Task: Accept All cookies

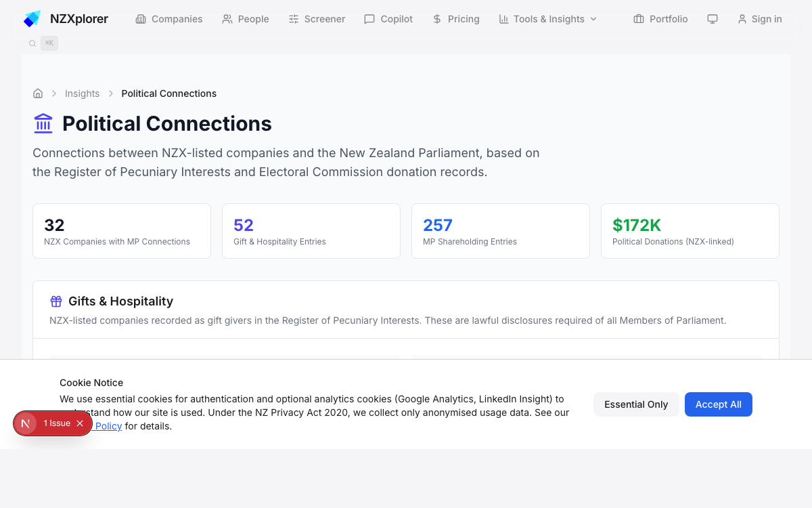Action: [719, 404]
